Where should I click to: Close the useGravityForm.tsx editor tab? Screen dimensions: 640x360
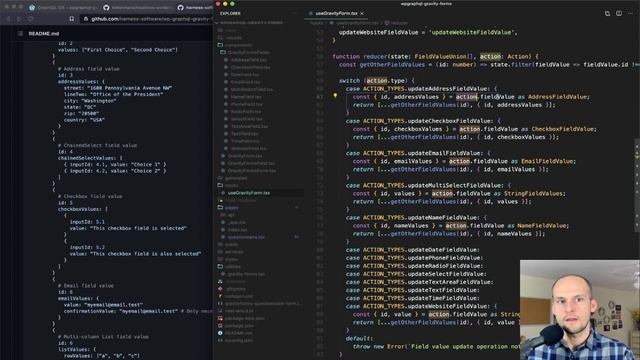coord(362,13)
